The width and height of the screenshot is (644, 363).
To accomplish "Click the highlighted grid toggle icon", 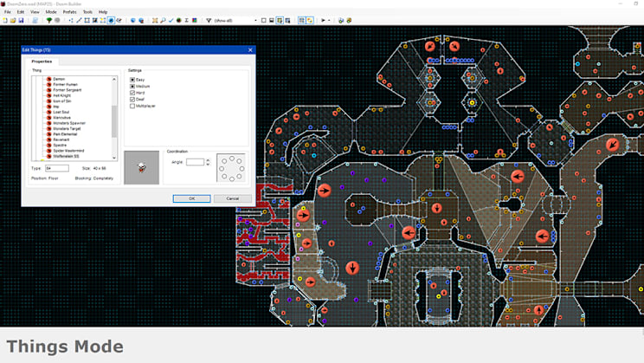I will tap(302, 20).
